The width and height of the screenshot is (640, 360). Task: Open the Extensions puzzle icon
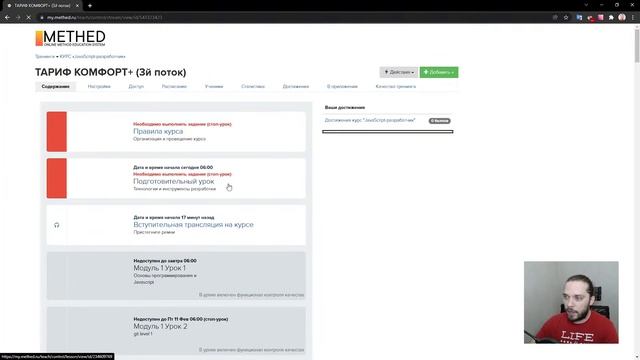tap(611, 18)
